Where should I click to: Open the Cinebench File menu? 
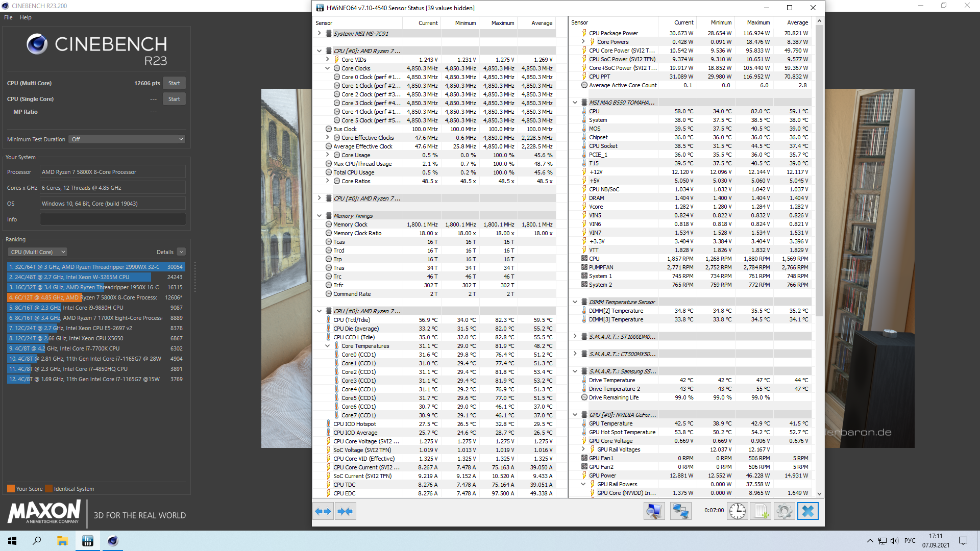click(8, 17)
